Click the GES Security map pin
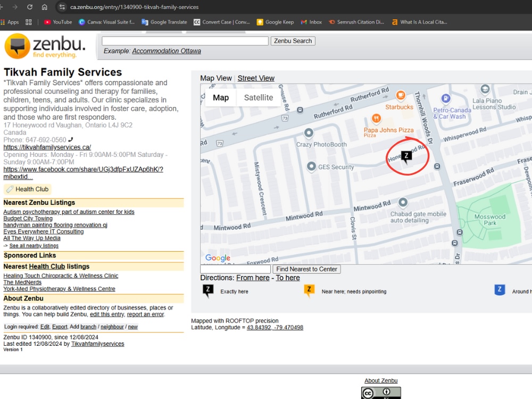Screen dimensions: 532x399 311,167
